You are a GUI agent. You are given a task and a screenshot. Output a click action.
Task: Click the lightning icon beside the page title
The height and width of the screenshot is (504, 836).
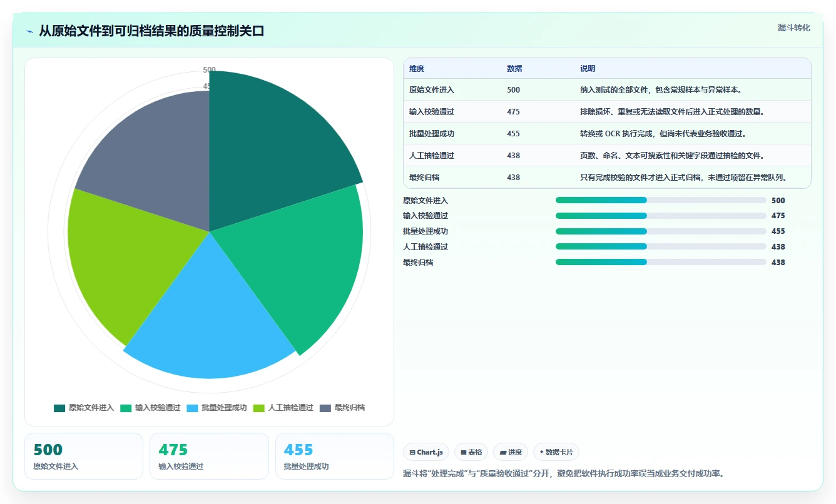(x=30, y=31)
